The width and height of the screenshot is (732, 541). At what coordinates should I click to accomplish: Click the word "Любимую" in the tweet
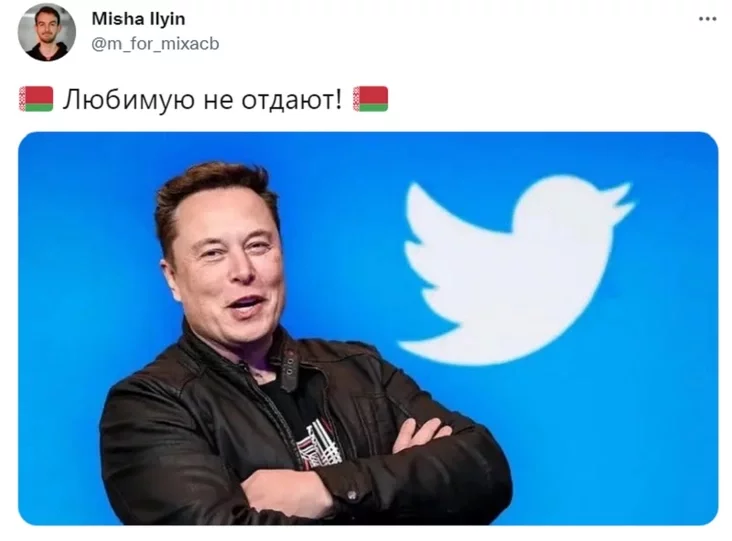(128, 100)
